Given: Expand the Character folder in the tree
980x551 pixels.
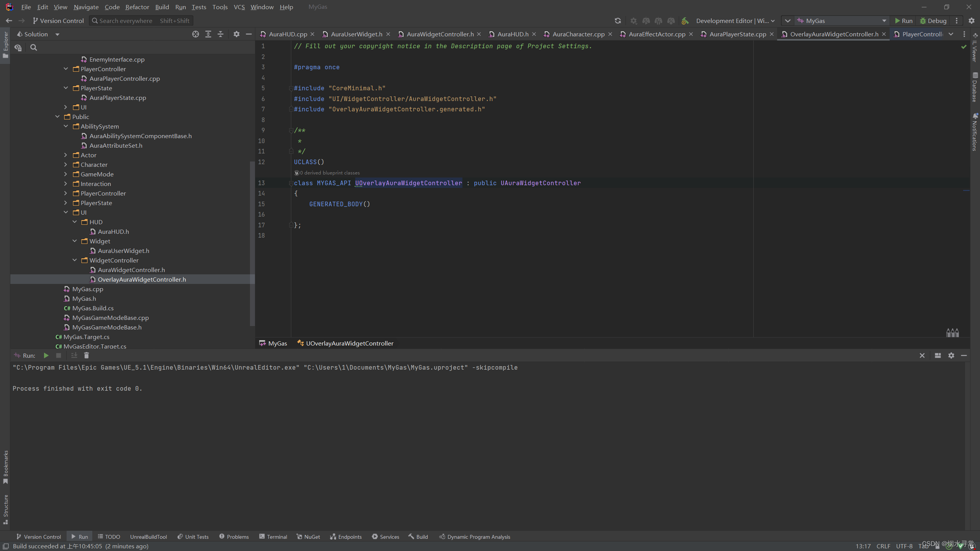Looking at the screenshot, I should coord(66,165).
